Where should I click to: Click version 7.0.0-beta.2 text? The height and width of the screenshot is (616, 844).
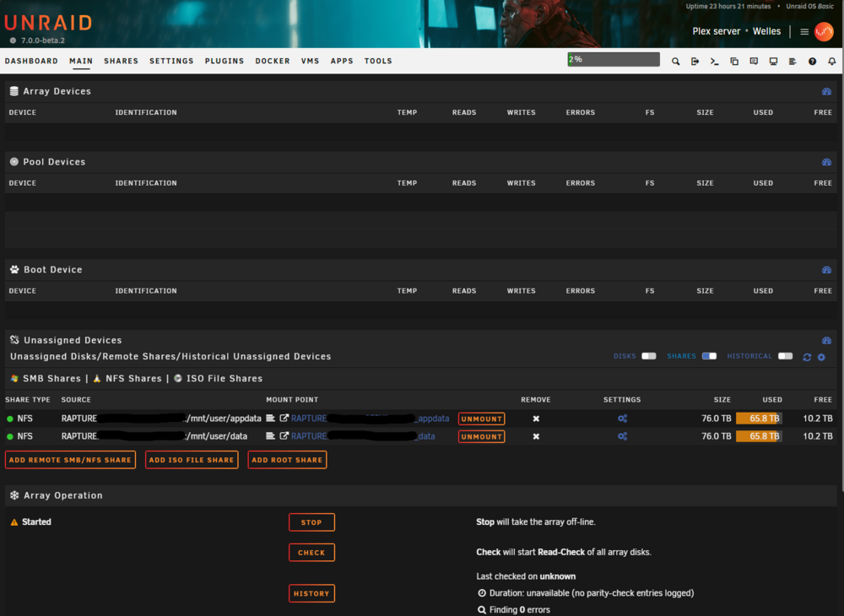point(42,41)
